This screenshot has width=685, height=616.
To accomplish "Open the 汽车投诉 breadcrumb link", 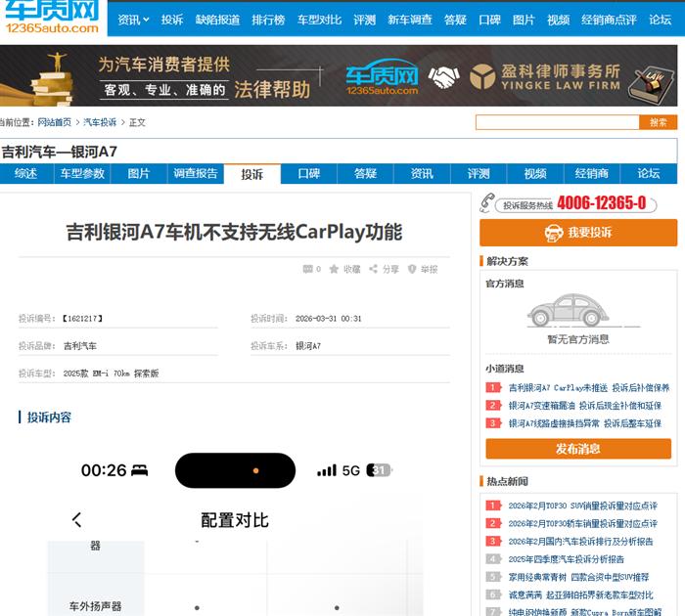I will click(100, 122).
